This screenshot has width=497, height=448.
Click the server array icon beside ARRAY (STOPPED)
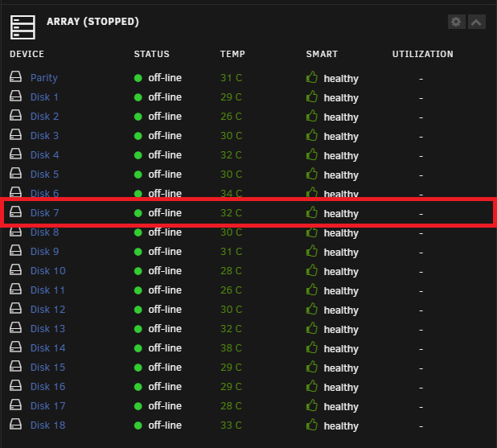23,27
